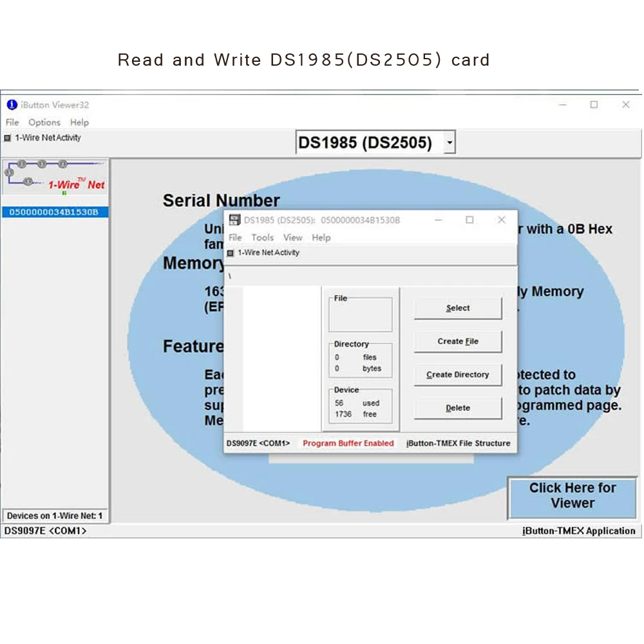Click the DS1985 (DS2505) combo box text
This screenshot has width=644, height=644.
tap(365, 142)
